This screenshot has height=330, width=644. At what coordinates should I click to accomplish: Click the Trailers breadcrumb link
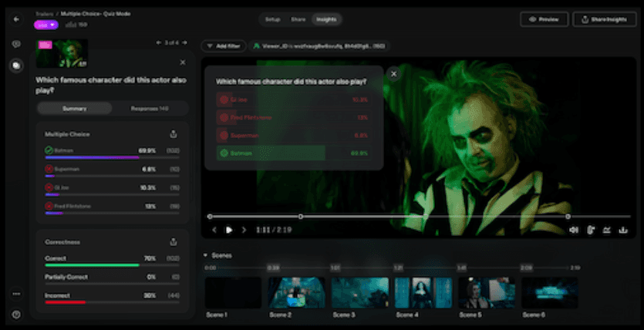[45, 14]
